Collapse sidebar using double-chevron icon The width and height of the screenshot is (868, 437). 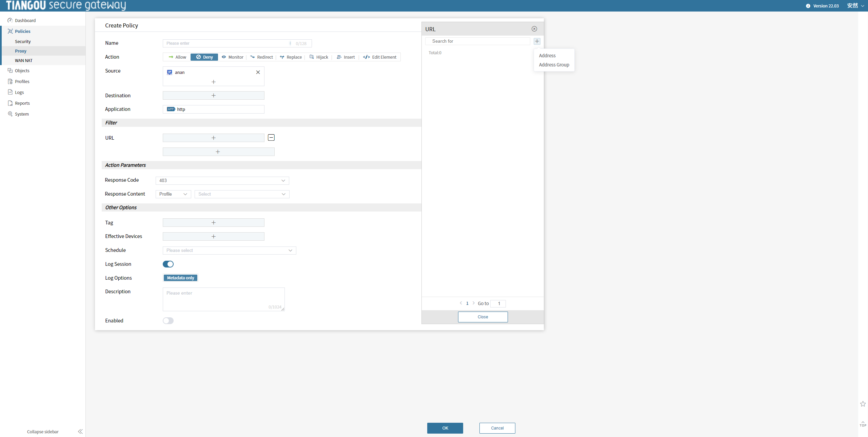point(80,431)
